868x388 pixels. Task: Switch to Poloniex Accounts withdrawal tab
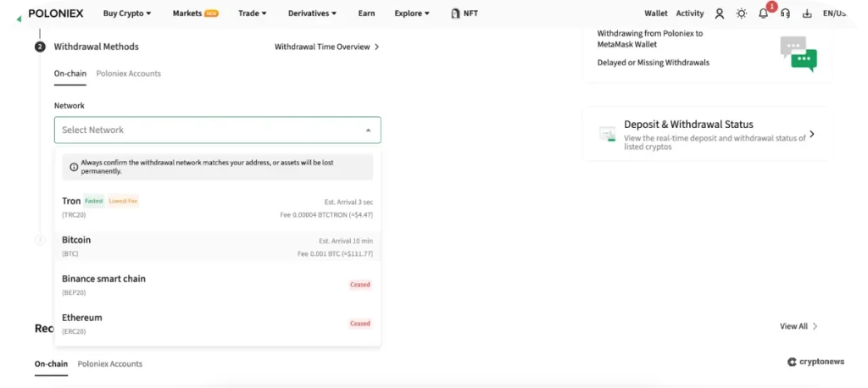click(x=129, y=74)
